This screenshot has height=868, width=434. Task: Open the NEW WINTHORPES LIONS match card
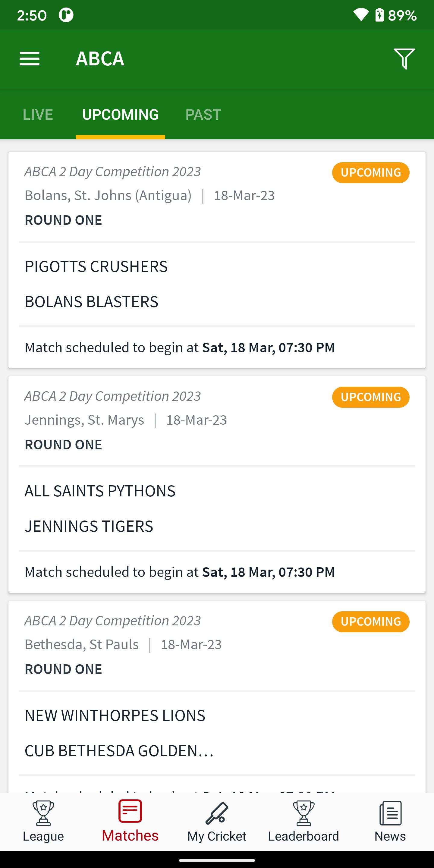click(x=217, y=697)
